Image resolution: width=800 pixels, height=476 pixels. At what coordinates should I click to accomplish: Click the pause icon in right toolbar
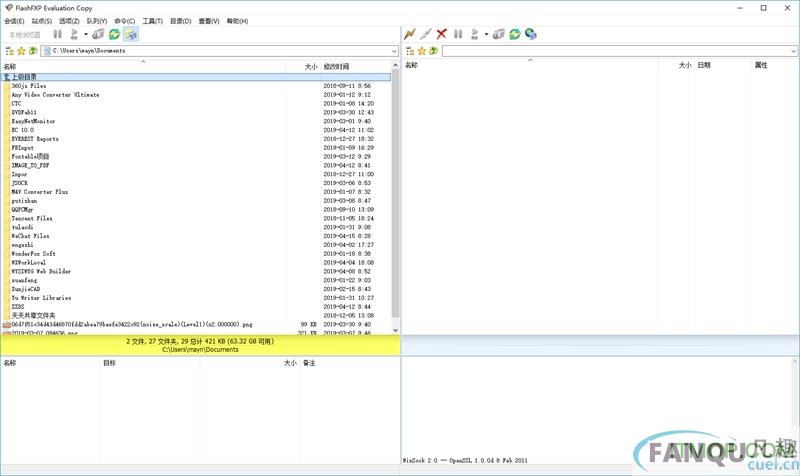458,34
